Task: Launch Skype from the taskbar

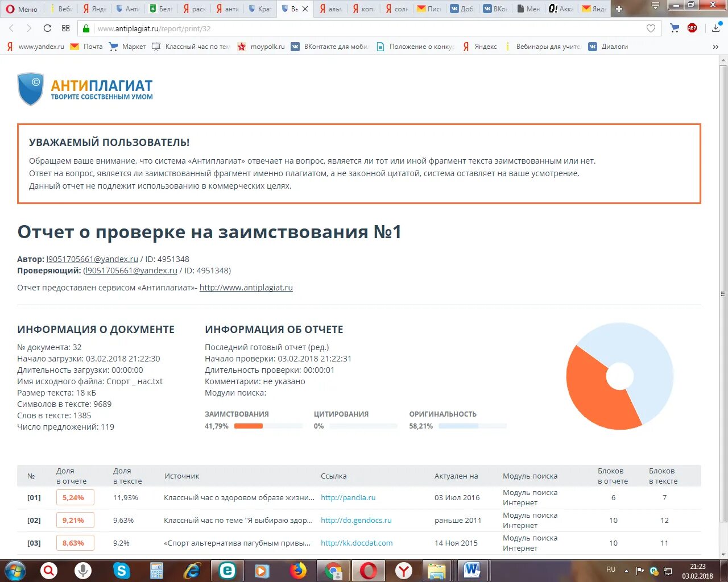Action: (x=121, y=570)
